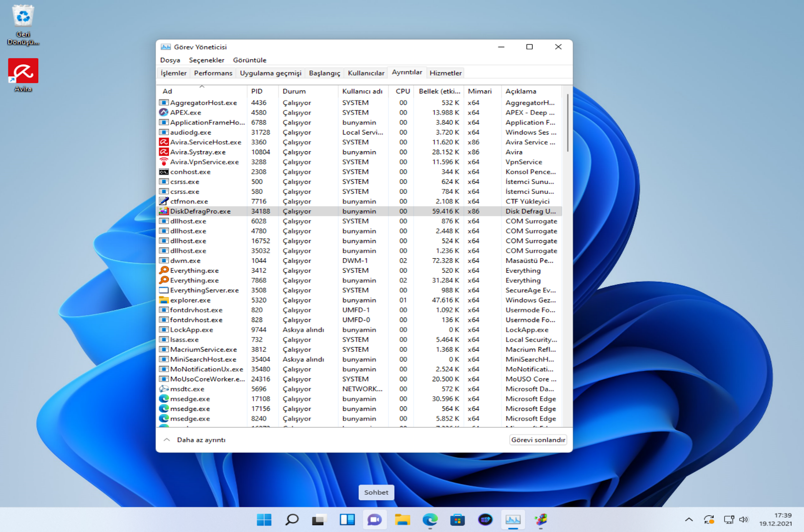Click the Avira.Systray.exe process icon

pos(163,152)
